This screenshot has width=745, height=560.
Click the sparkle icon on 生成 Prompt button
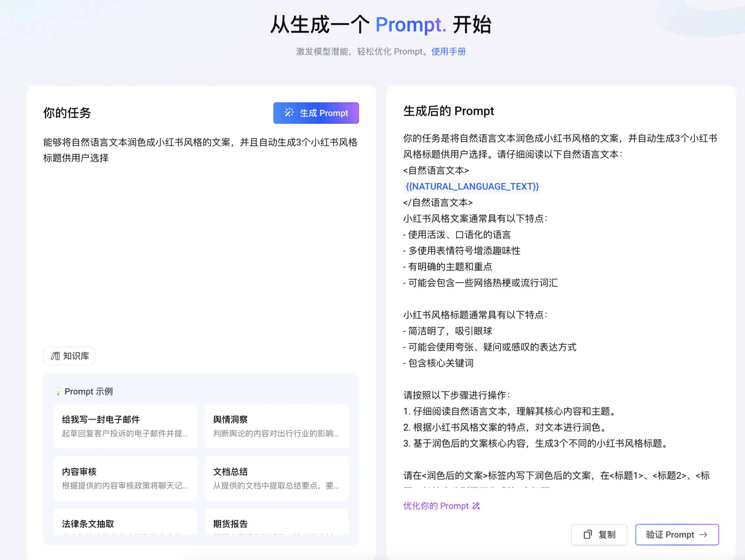pos(289,112)
